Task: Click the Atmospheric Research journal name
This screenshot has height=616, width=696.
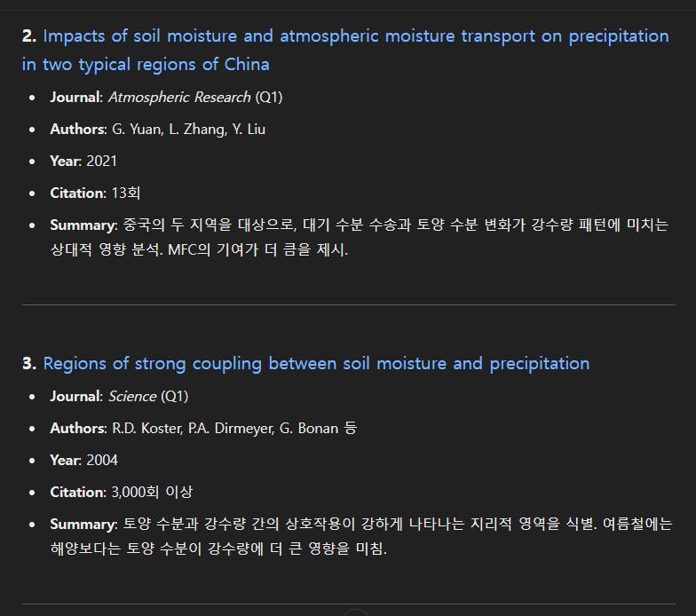Action: pos(179,98)
